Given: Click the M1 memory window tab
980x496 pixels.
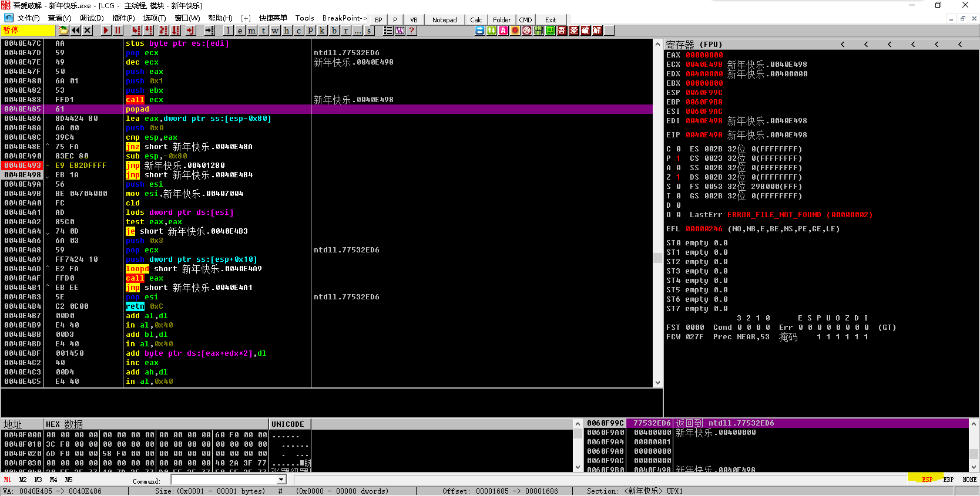Looking at the screenshot, I should pos(8,480).
